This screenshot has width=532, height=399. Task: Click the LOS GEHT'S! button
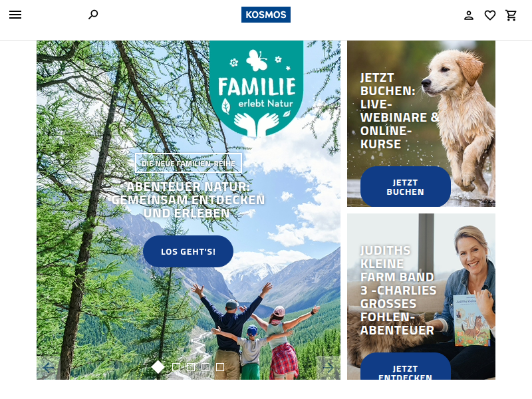click(188, 251)
